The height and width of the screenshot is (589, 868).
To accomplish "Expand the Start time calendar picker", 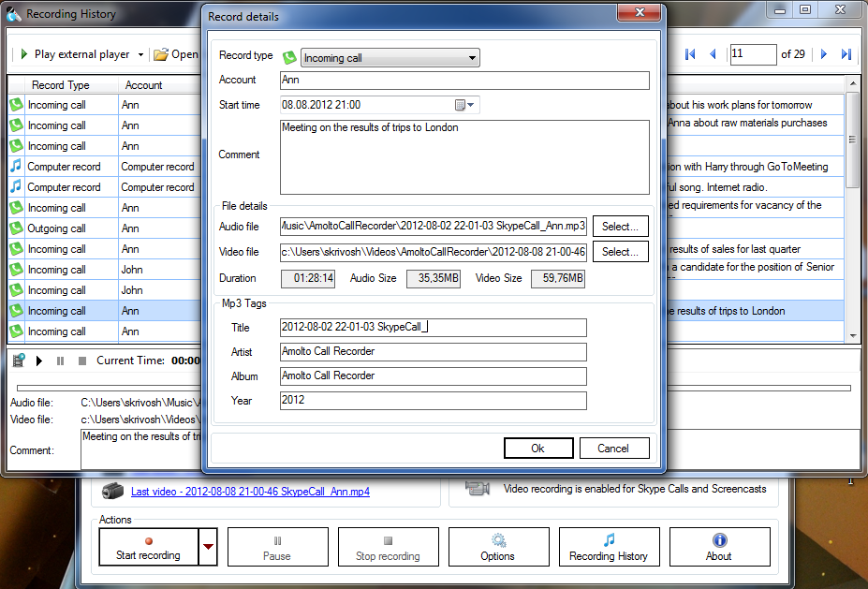I will 465,105.
